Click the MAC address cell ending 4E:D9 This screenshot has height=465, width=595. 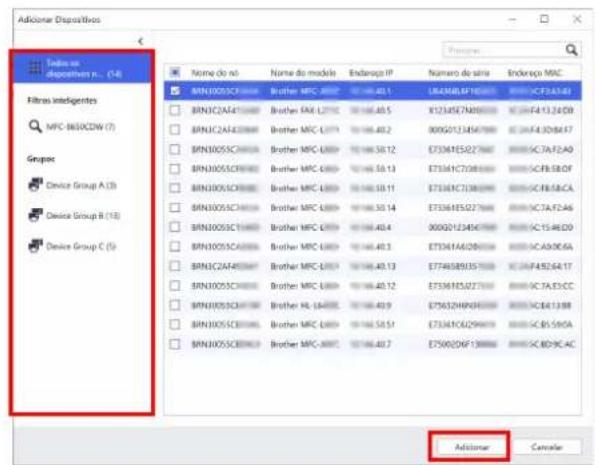[541, 227]
